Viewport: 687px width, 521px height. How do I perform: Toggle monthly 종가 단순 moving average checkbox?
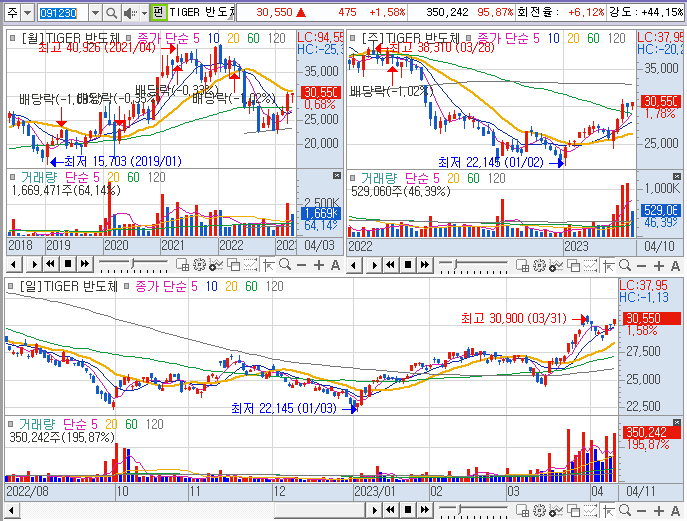point(128,39)
